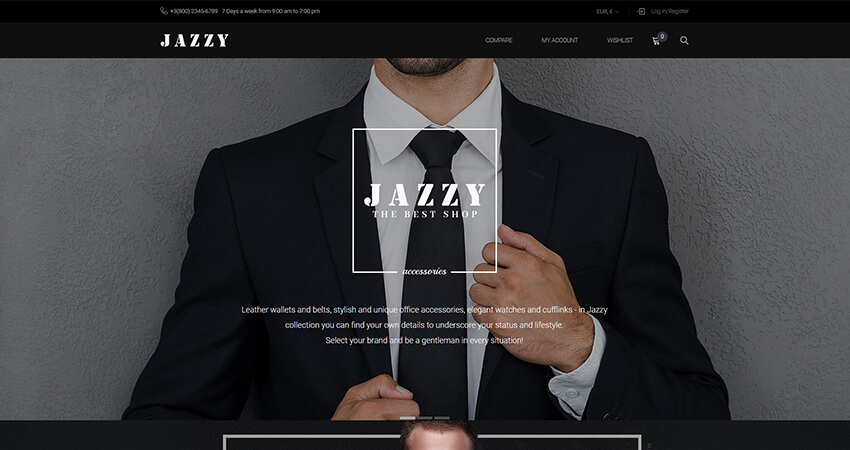Open search with the magnifier icon

684,40
